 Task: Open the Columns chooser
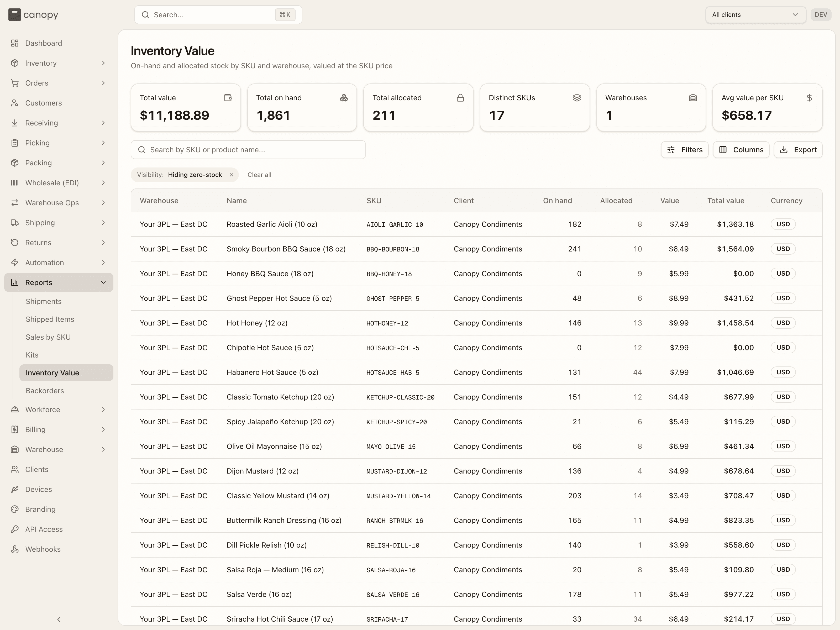click(x=741, y=150)
